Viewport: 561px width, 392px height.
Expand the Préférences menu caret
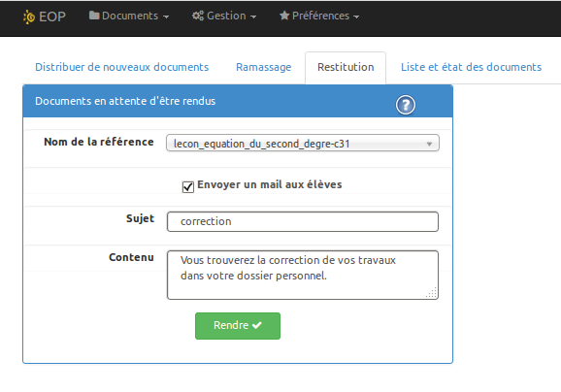[356, 16]
